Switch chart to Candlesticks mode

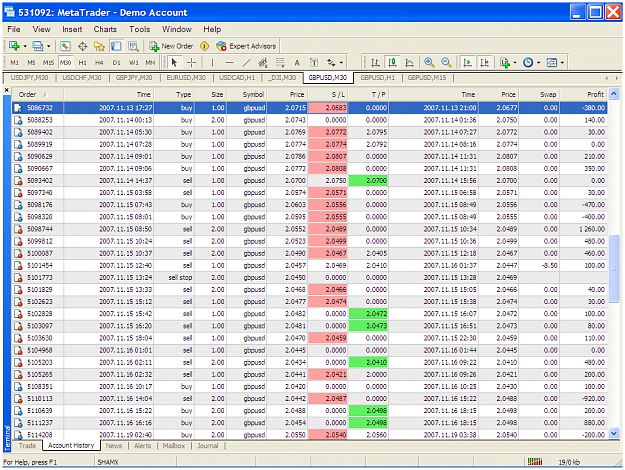click(392, 63)
